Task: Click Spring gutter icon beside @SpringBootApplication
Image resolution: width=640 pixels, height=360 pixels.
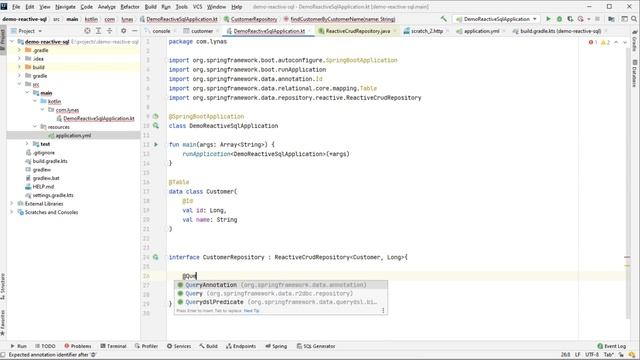Action: [x=156, y=116]
